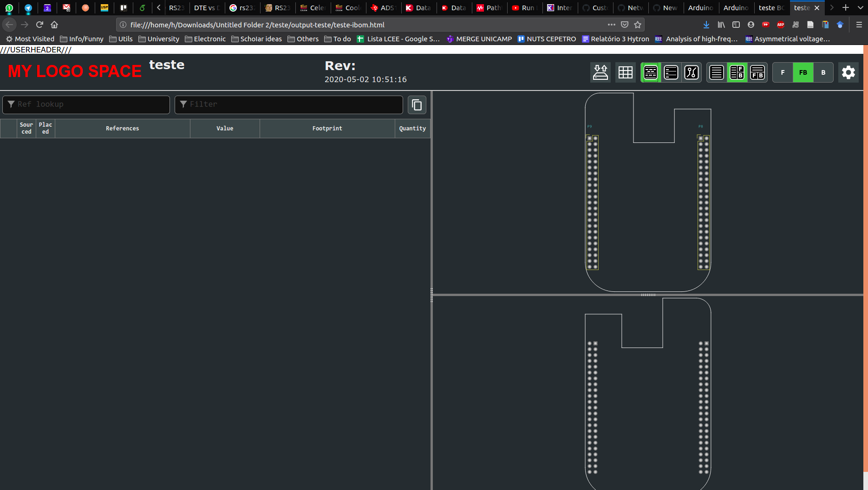
Task: Open the page actions ellipsis menu
Action: coord(612,25)
